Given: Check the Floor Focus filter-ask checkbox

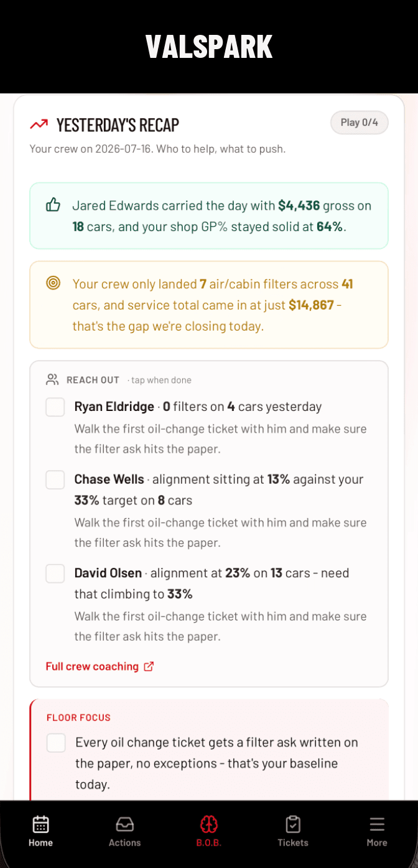Looking at the screenshot, I should coord(56,742).
